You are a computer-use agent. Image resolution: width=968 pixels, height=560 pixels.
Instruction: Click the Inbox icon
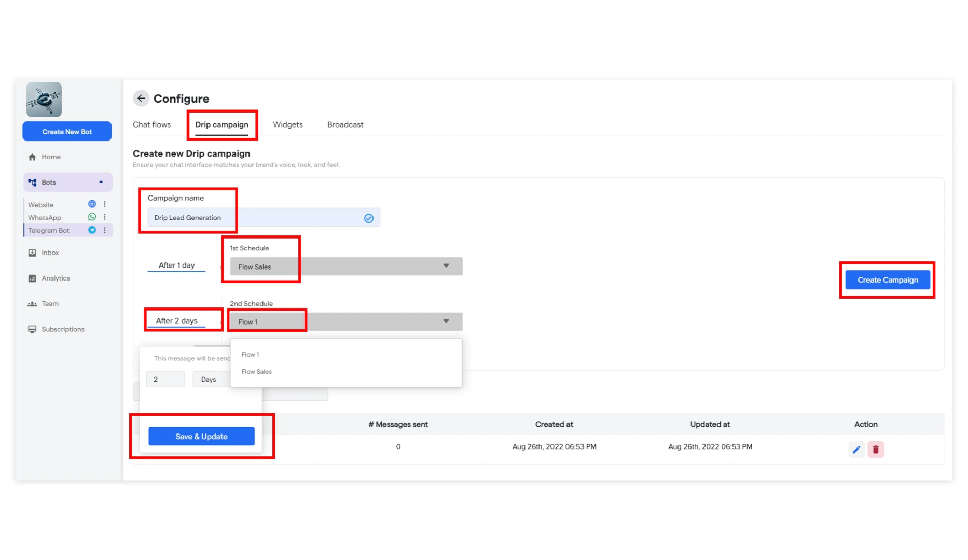click(x=32, y=253)
